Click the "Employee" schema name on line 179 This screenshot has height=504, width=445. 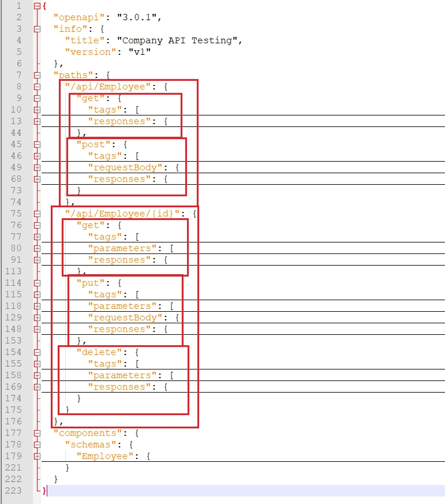coord(105,457)
